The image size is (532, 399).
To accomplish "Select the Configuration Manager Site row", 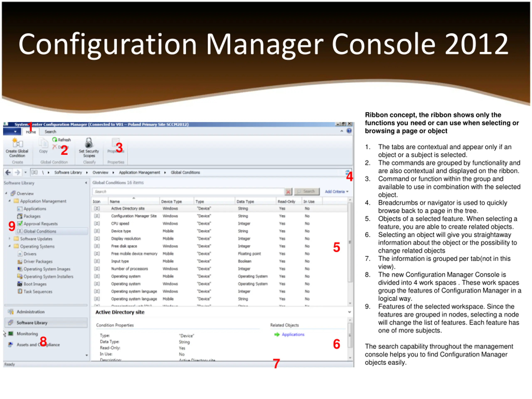I will (219, 216).
